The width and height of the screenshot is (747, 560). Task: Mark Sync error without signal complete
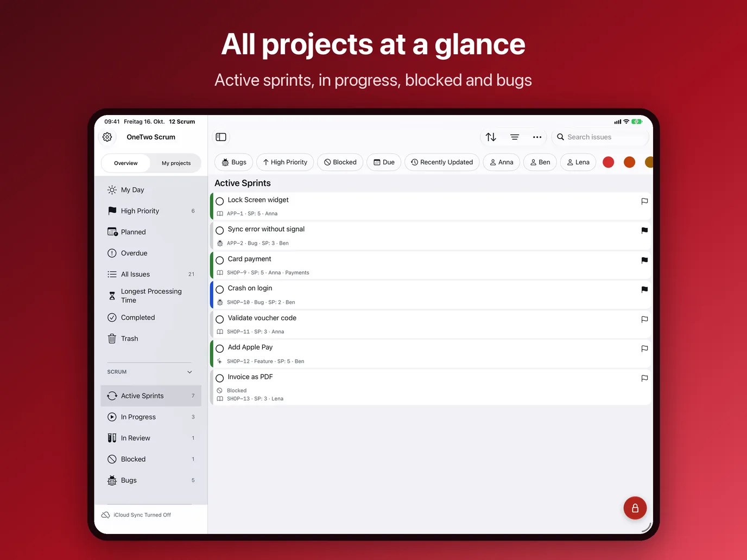point(220,231)
